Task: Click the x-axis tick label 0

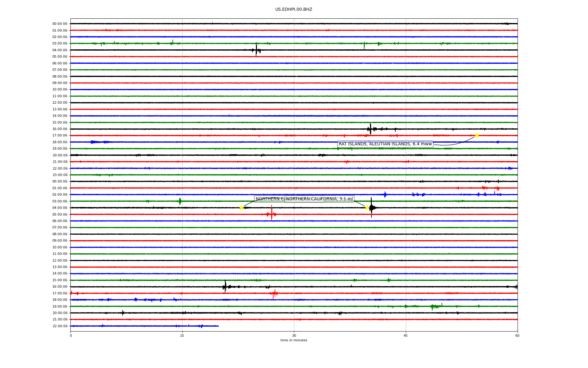Action: point(71,335)
